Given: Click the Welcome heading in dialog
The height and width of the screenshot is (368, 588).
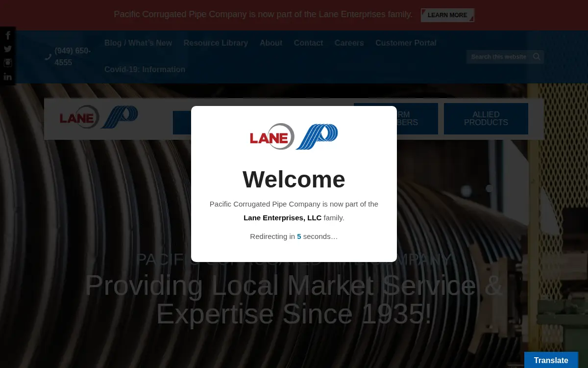Looking at the screenshot, I should point(294,179).
